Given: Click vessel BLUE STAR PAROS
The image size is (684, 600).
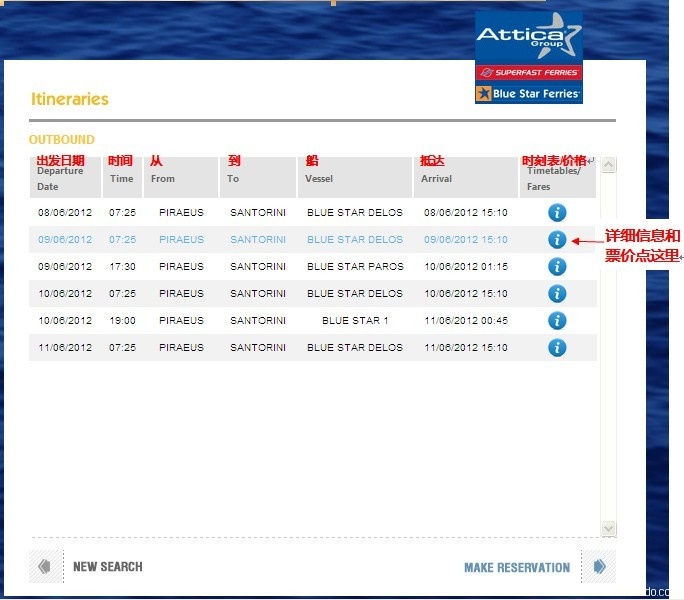Looking at the screenshot, I should tap(355, 267).
